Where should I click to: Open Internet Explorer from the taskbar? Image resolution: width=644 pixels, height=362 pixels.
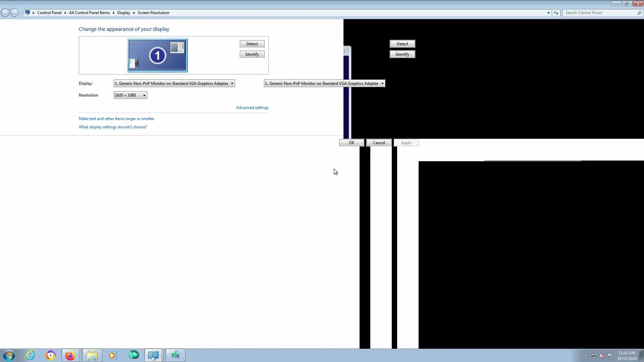(x=30, y=355)
